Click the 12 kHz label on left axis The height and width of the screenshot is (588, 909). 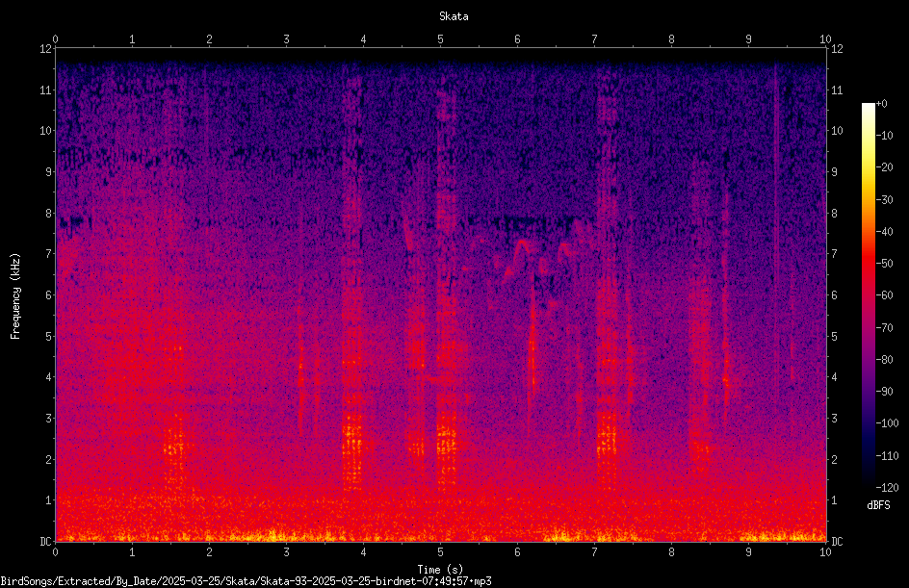46,49
